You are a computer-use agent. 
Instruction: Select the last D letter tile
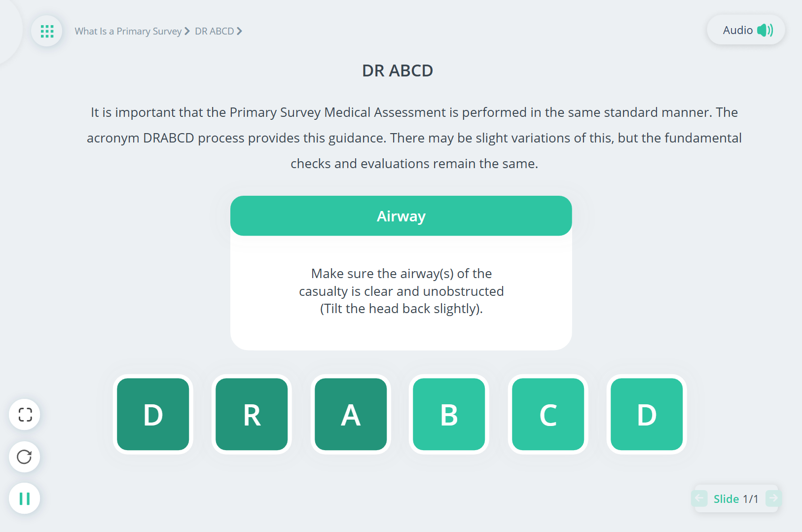[x=647, y=415]
